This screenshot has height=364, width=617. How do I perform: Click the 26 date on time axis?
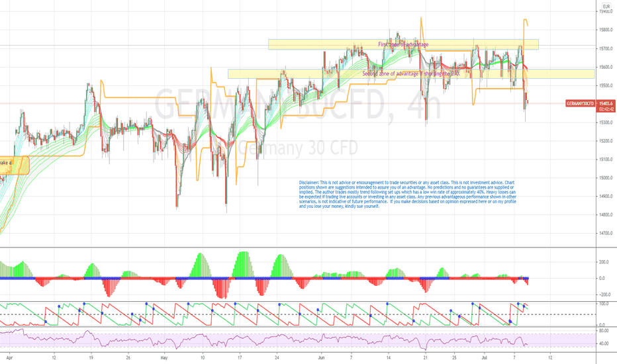pos(128,357)
